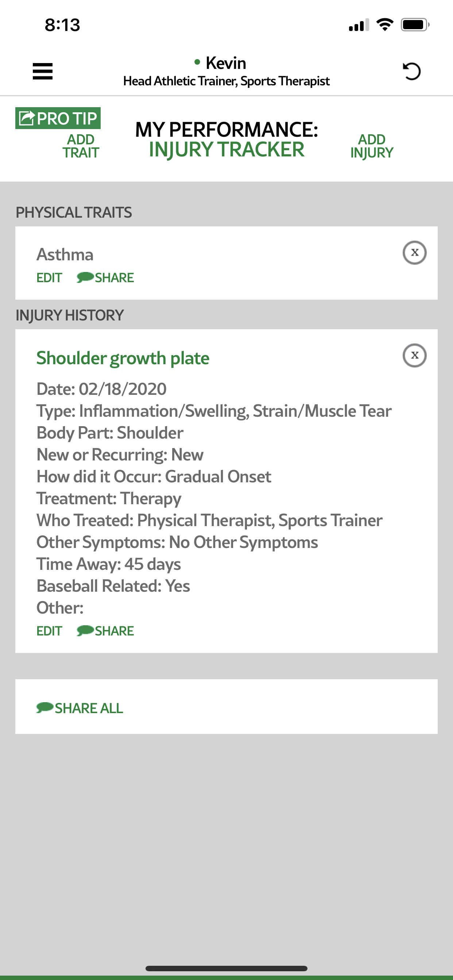Tap the home indicator bar
Screen dimensions: 453x980
pyautogui.click(x=226, y=968)
